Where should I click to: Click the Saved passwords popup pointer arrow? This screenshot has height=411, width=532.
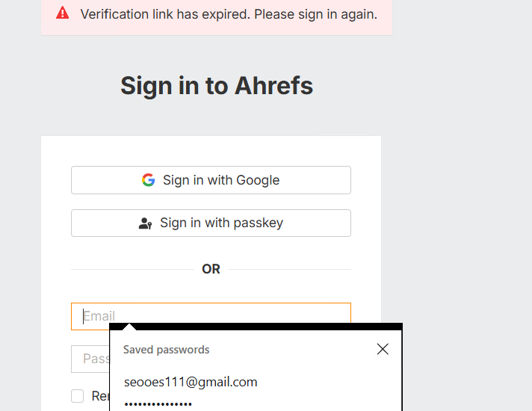tap(129, 326)
